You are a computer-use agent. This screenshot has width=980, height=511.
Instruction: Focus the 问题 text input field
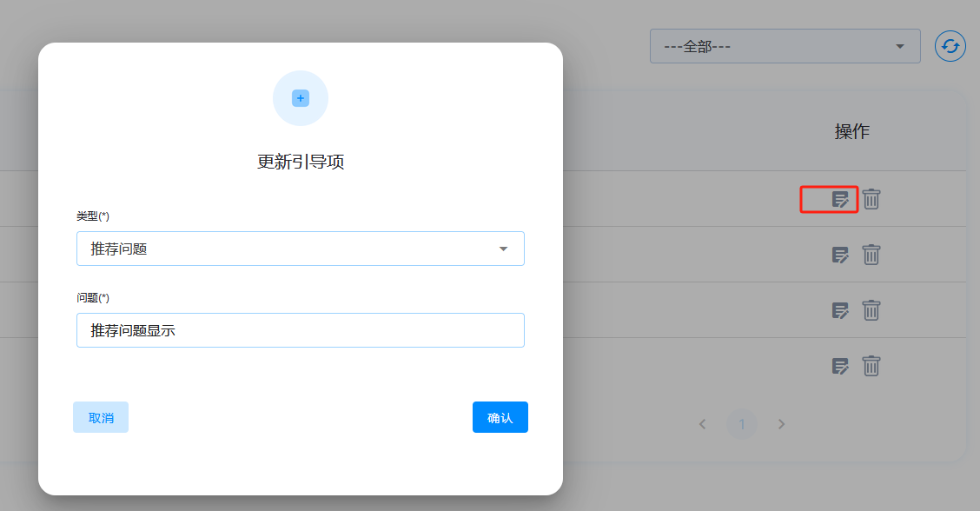coord(300,330)
